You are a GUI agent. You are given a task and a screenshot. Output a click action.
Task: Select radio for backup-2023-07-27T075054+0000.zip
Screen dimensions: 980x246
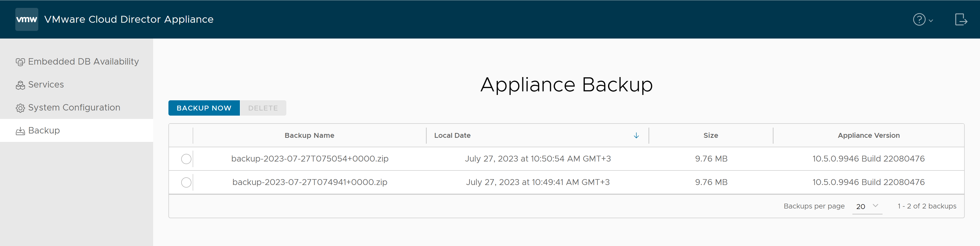click(x=186, y=159)
